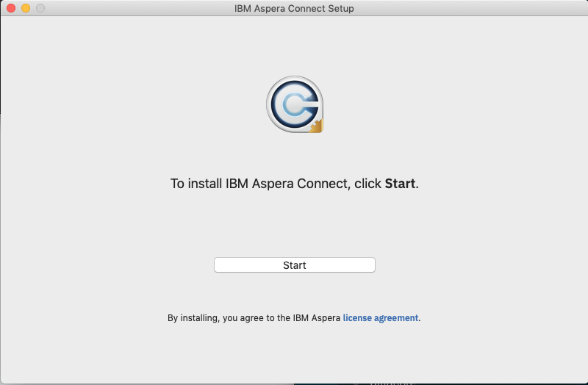Close the setup window with red button

click(11, 8)
